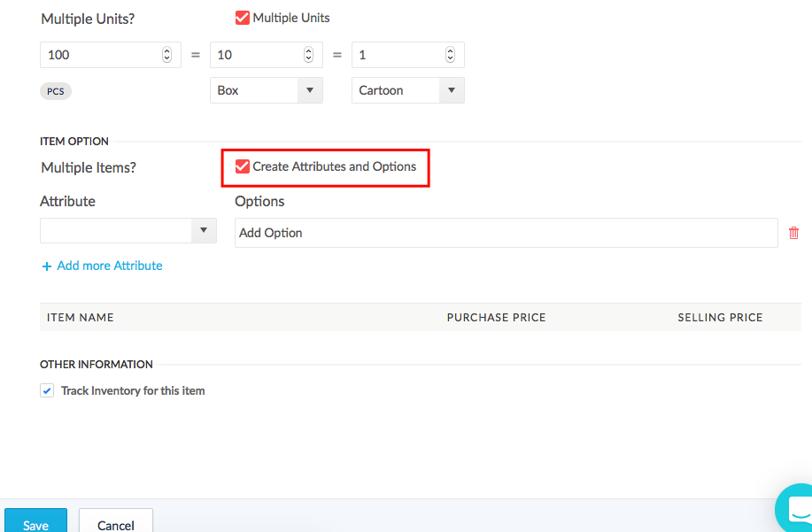Adjust the stepper on the 1 field
The height and width of the screenshot is (532, 812).
pyautogui.click(x=450, y=54)
